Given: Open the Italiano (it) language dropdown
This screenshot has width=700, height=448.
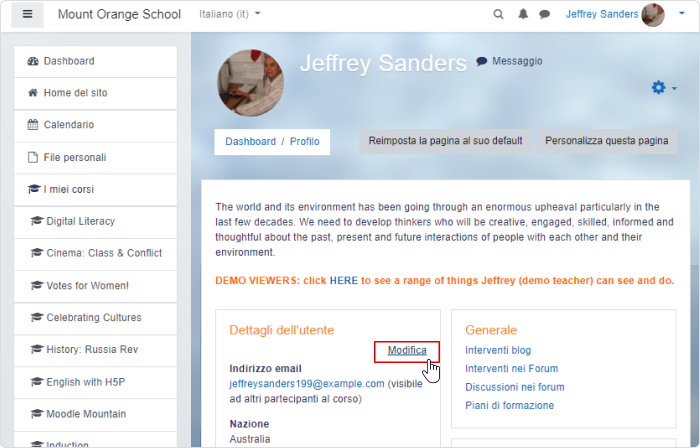Looking at the screenshot, I should [x=229, y=14].
